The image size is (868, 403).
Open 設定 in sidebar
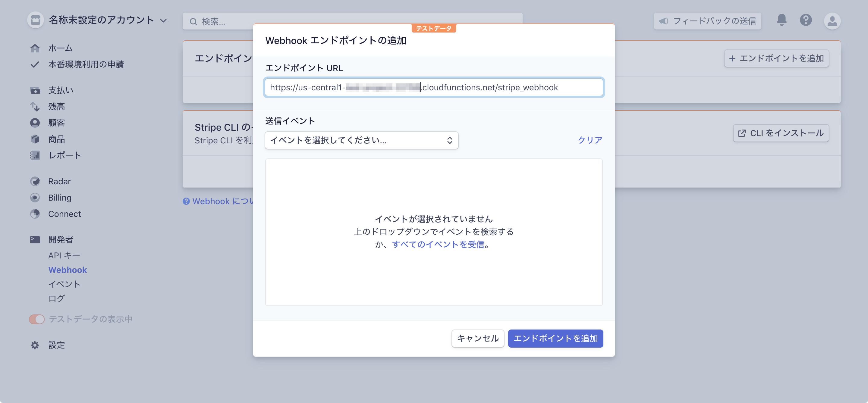[x=56, y=345]
